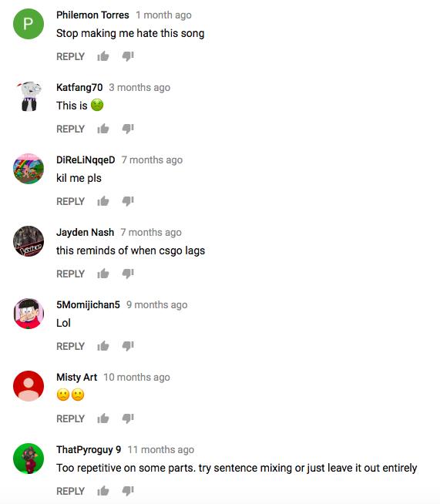
Task: Dislike Philemon Torres's comment
Action: click(128, 56)
